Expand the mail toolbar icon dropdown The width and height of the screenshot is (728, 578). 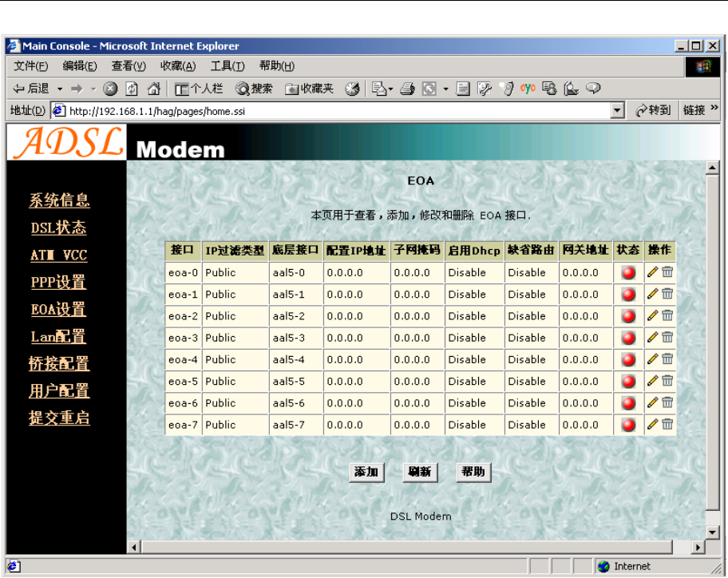click(x=391, y=88)
